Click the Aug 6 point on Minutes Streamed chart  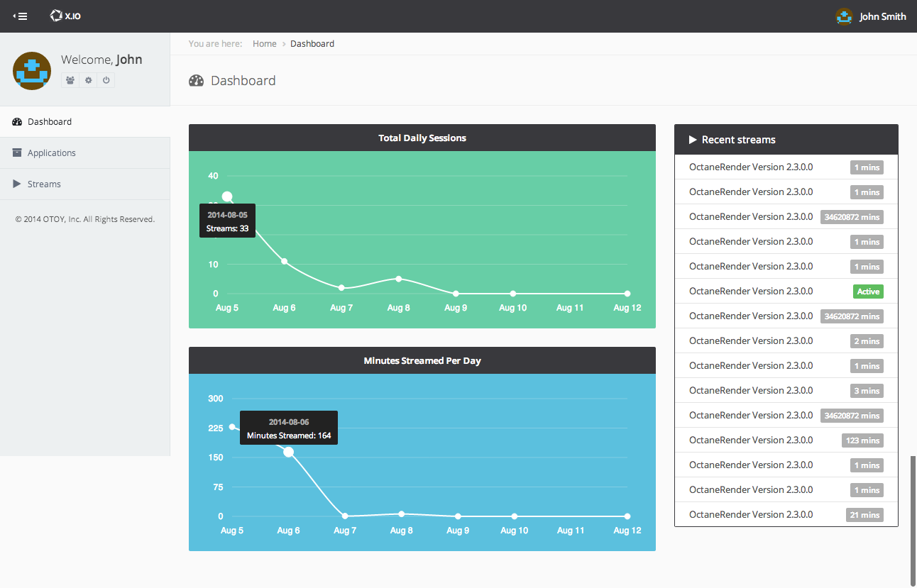pyautogui.click(x=288, y=452)
